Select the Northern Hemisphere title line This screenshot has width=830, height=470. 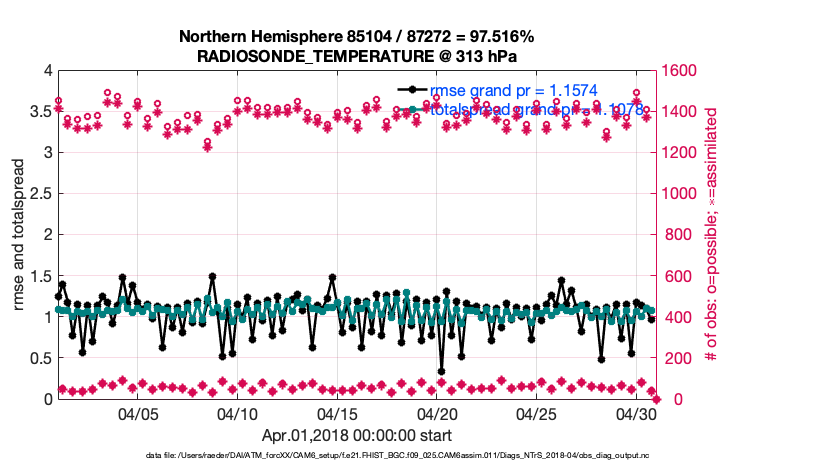click(356, 37)
